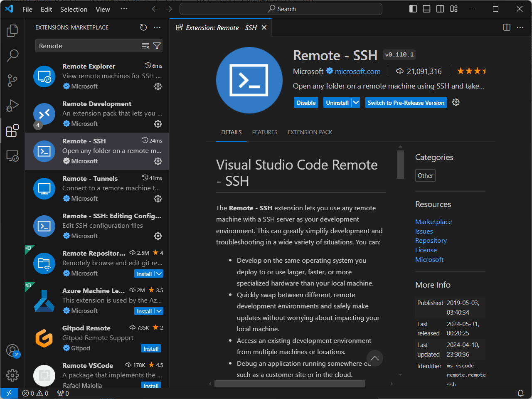The width and height of the screenshot is (532, 399).
Task: Open Remote Explorer in activity bar
Action: coord(12,156)
